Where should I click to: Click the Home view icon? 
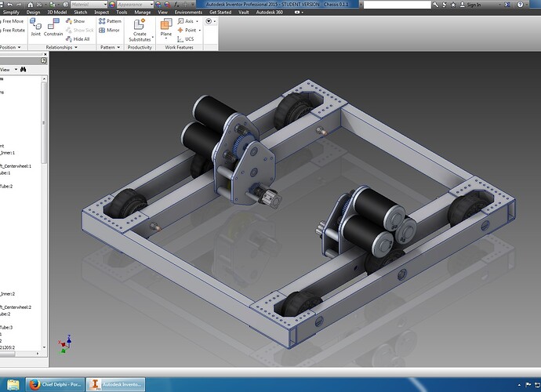click(31, 5)
